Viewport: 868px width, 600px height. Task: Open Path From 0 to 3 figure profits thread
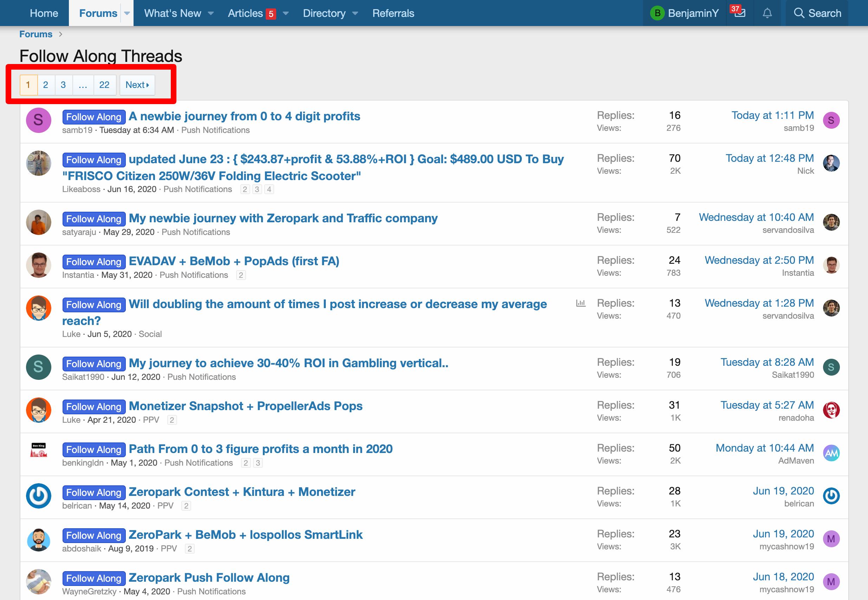[x=261, y=448]
